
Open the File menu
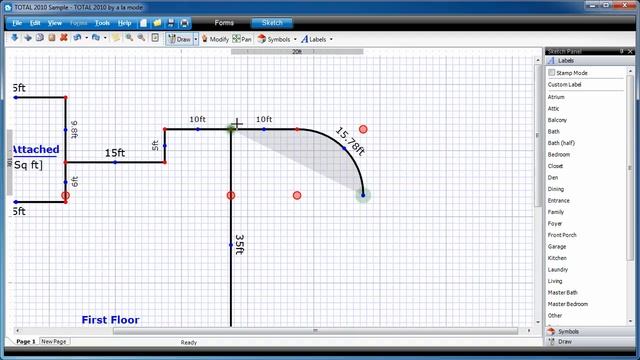(17, 23)
